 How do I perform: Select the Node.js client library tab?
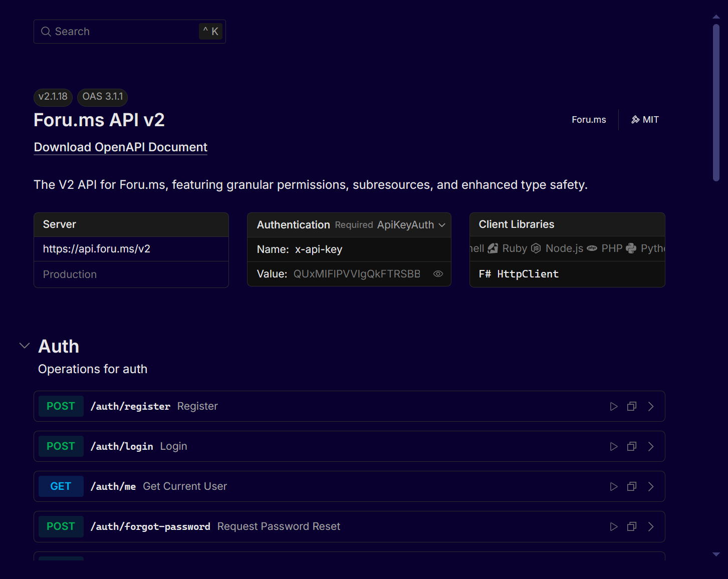(557, 248)
